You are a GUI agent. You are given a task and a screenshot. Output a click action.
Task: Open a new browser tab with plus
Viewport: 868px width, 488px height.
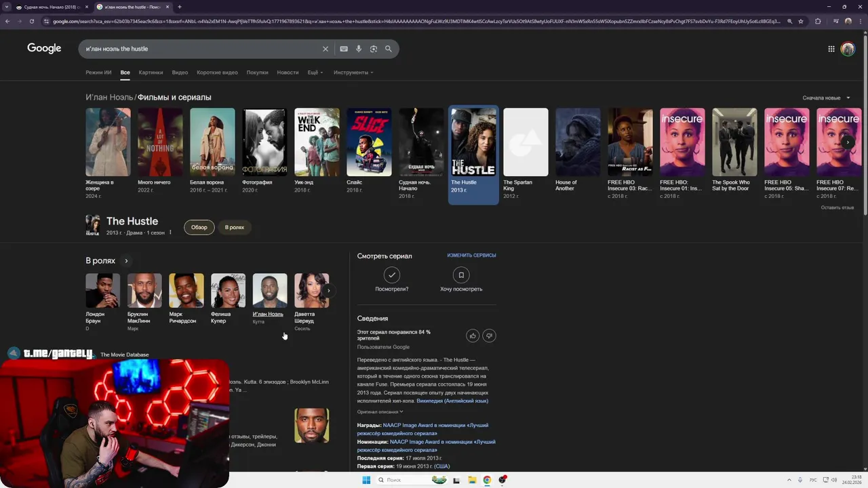180,7
